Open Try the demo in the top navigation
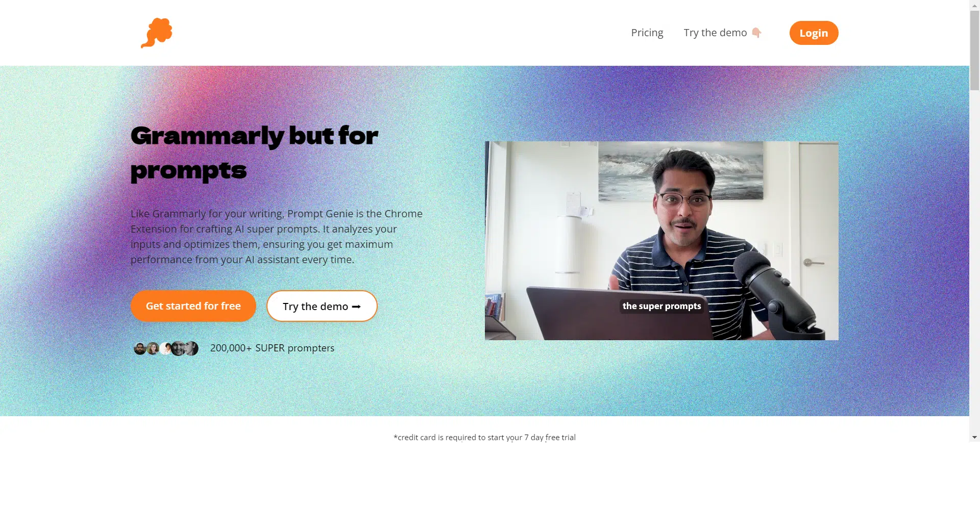 pos(715,33)
